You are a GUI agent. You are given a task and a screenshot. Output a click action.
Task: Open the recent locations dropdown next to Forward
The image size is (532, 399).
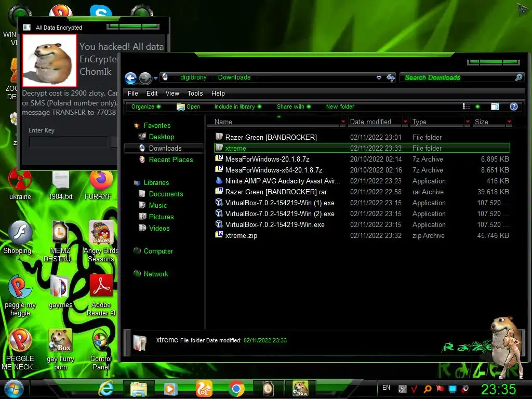tap(156, 78)
